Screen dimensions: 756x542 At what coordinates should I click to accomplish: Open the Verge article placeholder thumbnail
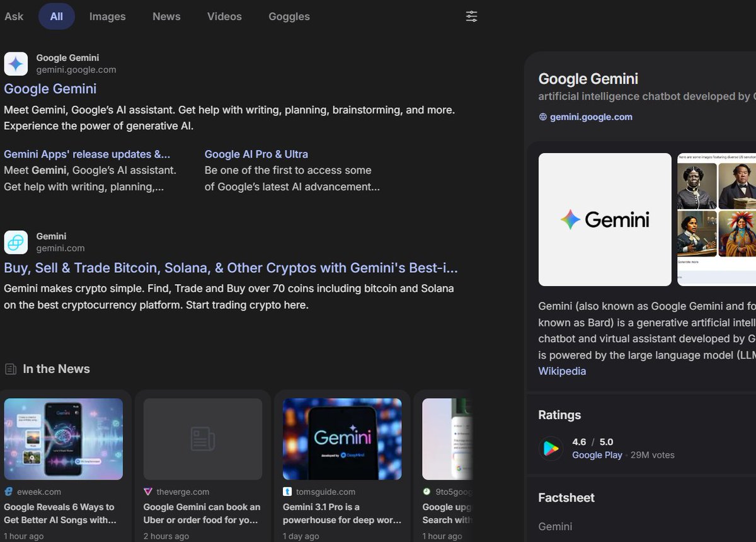pyautogui.click(x=203, y=439)
